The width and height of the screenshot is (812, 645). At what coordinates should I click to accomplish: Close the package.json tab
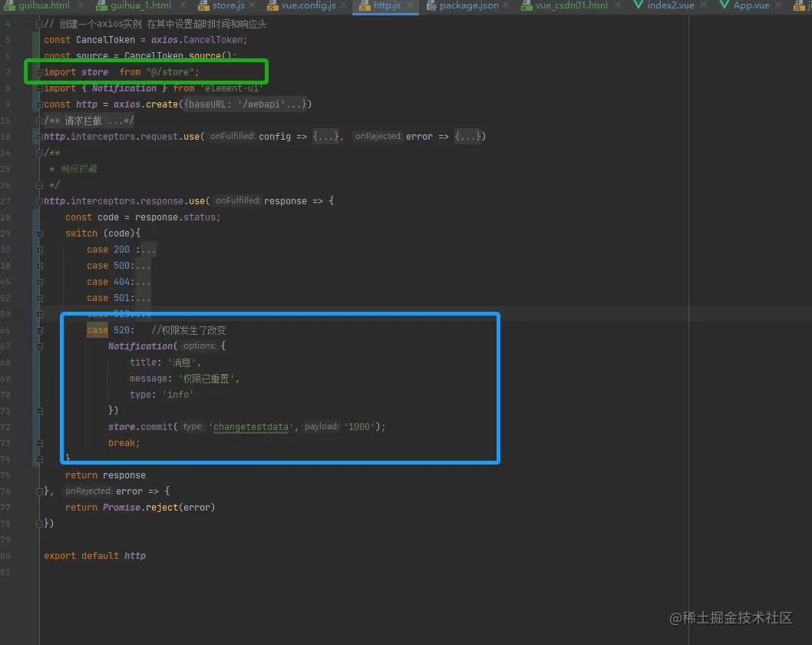click(506, 5)
